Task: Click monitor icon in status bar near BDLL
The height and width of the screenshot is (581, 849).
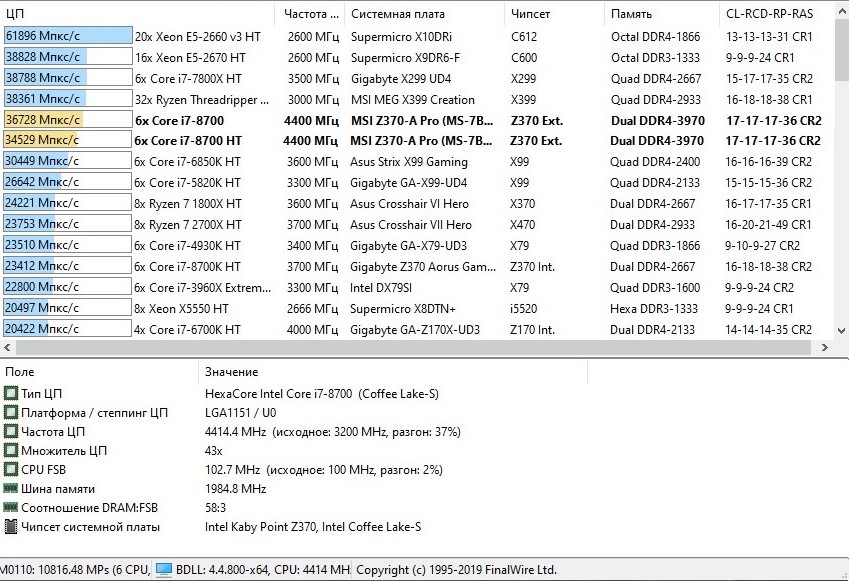Action: click(164, 570)
